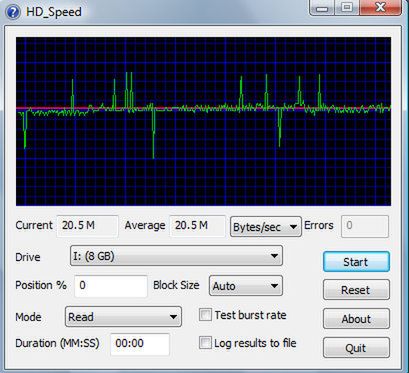Click the Duration (MM:SS) input field

point(140,344)
